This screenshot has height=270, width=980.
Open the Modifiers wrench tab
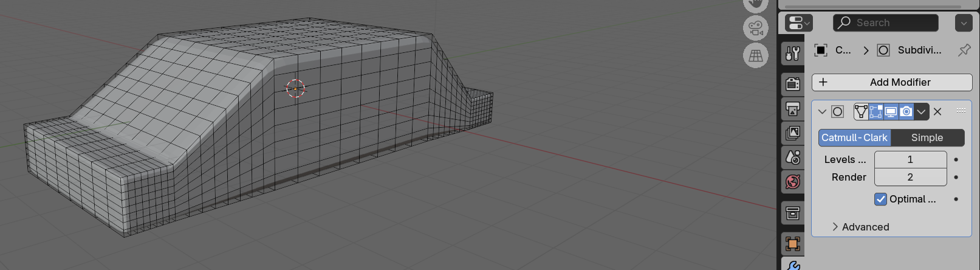[792, 265]
